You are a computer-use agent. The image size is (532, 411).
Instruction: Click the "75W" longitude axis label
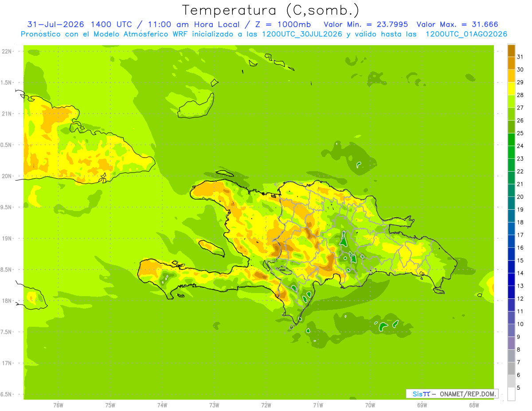[110, 405]
